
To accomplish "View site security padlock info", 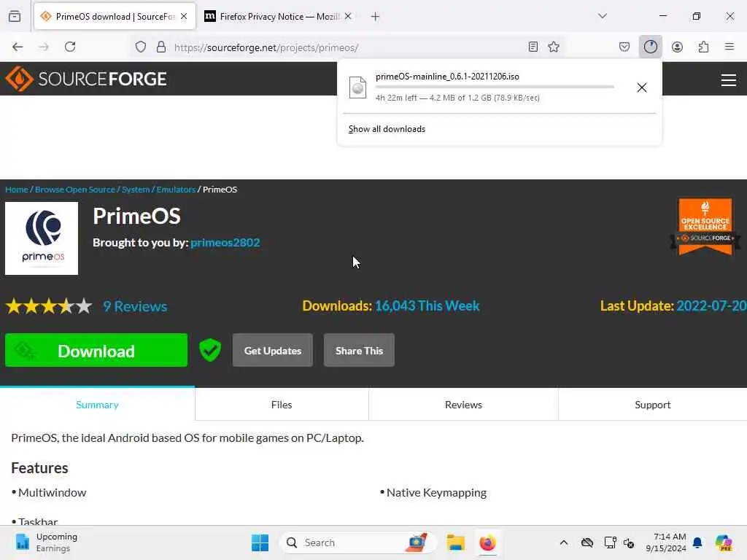I will pyautogui.click(x=161, y=47).
